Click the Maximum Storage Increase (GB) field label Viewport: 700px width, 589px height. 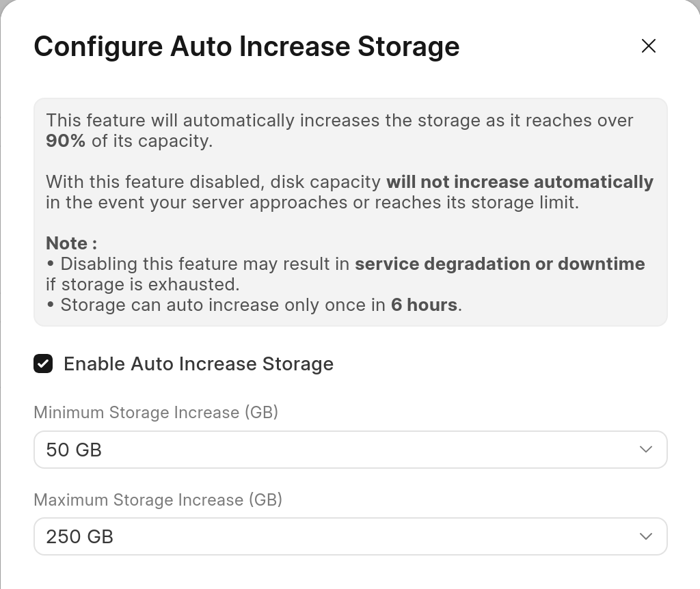click(158, 499)
